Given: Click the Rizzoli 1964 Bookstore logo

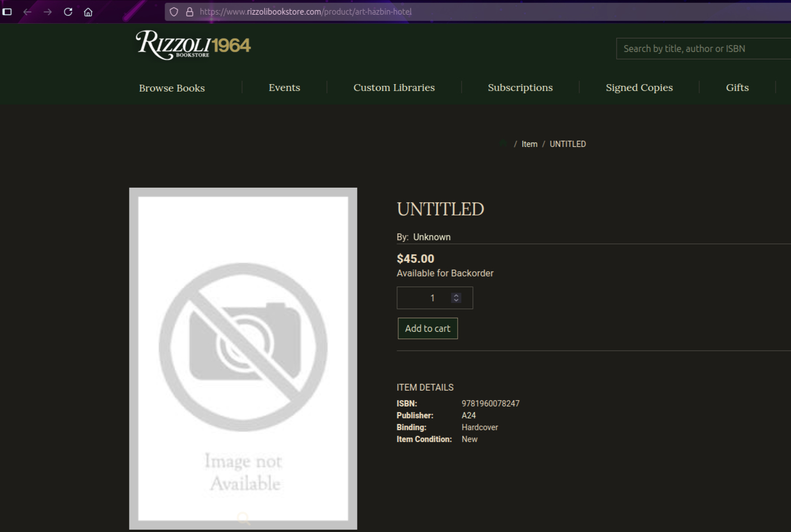Looking at the screenshot, I should click(x=193, y=45).
